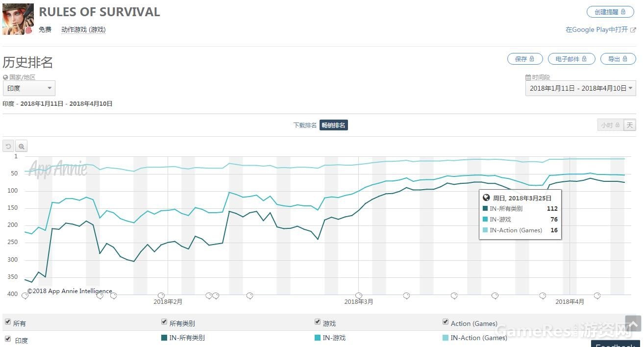Click the IN-所有类别 legend color swatch
644x347 pixels.
164,337
